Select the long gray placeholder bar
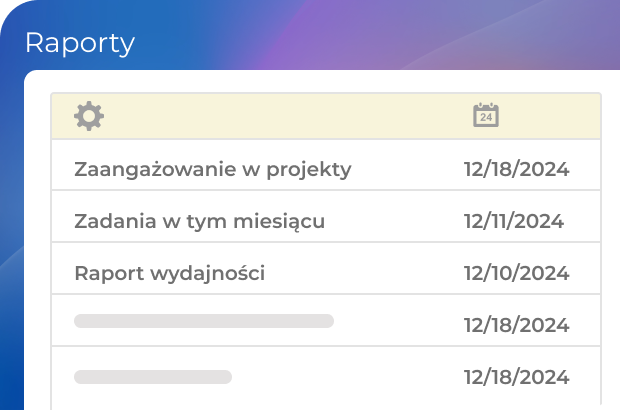Image resolution: width=620 pixels, height=410 pixels. pos(204,321)
